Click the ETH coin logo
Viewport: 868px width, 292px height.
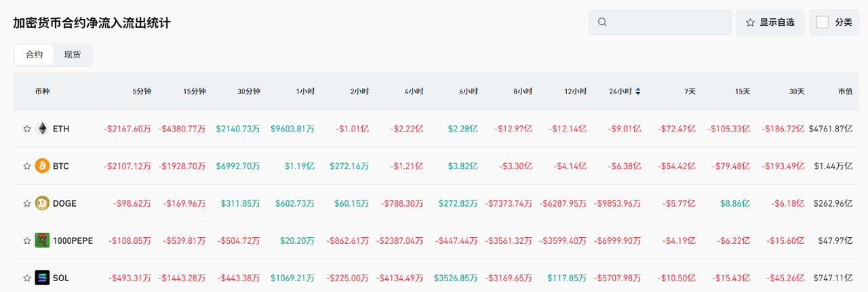[42, 129]
